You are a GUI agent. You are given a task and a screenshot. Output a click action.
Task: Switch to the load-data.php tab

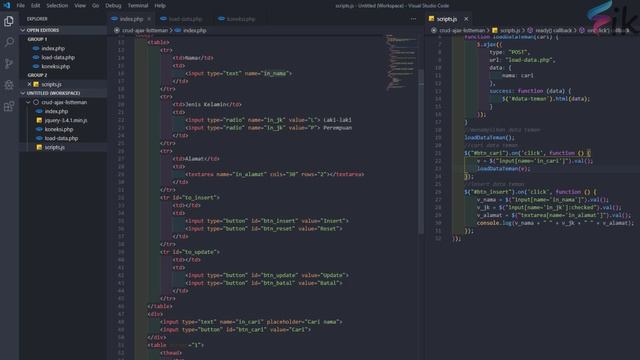coord(185,19)
